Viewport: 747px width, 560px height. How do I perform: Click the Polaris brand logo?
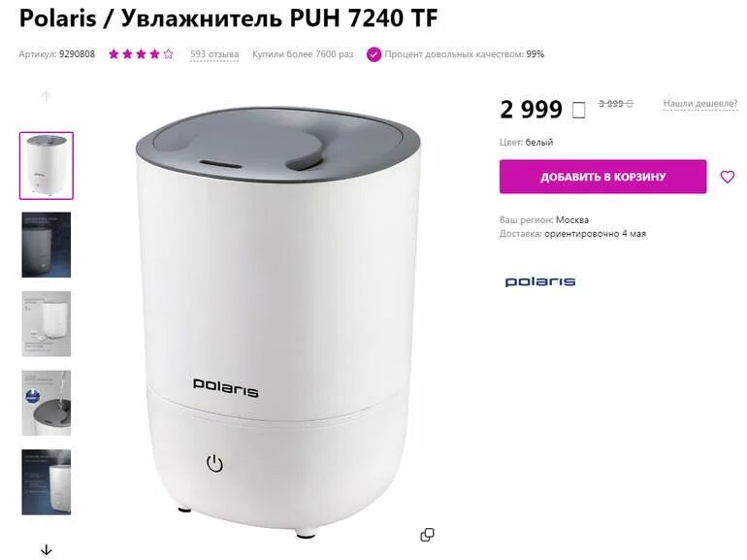[x=540, y=281]
